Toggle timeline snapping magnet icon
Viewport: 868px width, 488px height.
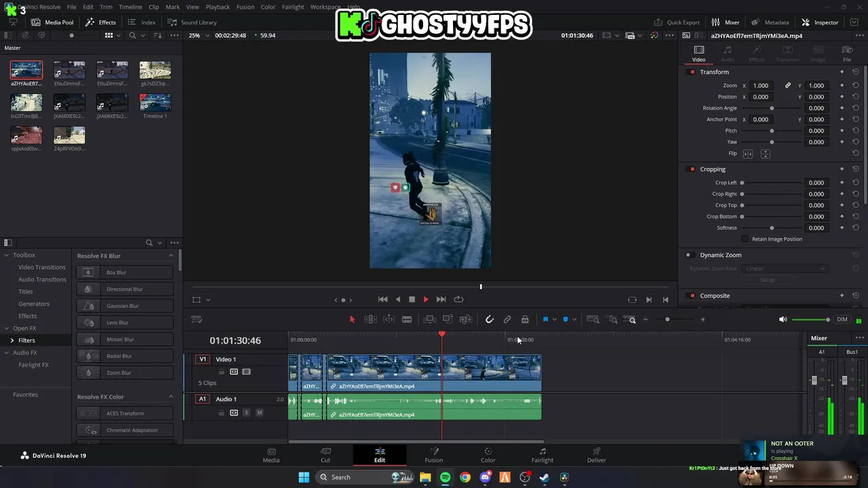489,319
